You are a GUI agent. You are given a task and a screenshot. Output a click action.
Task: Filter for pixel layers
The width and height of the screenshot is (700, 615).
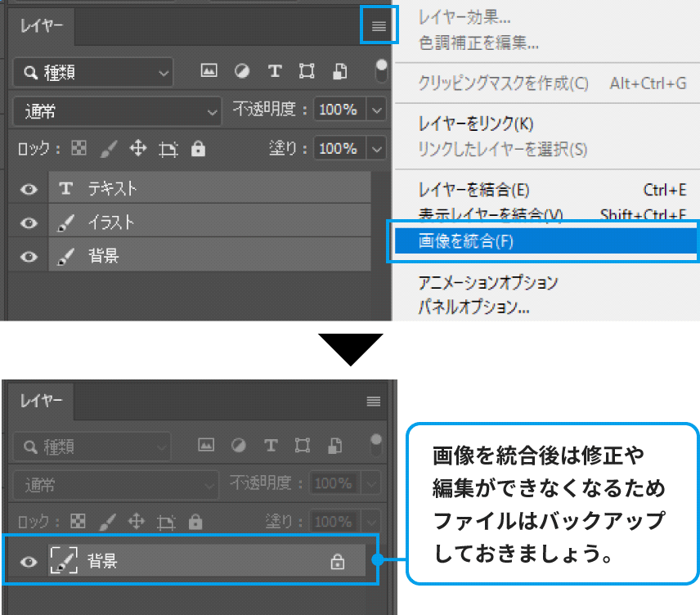pos(209,71)
